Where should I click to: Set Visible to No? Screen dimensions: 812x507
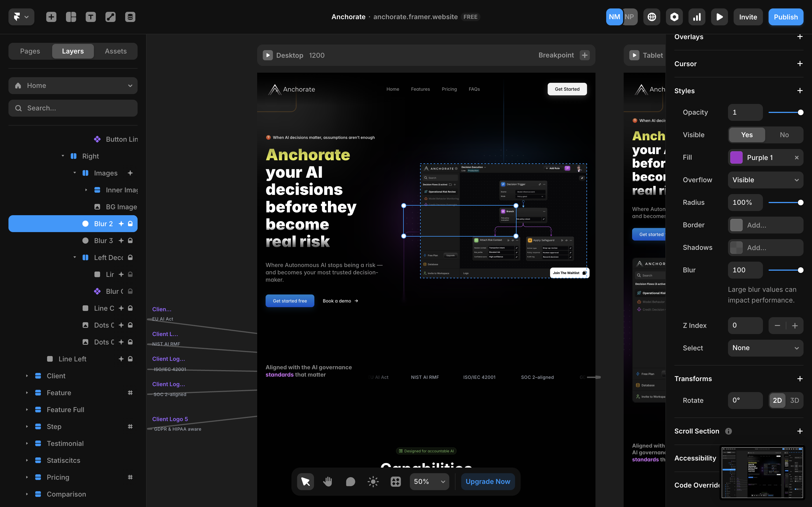tap(784, 135)
